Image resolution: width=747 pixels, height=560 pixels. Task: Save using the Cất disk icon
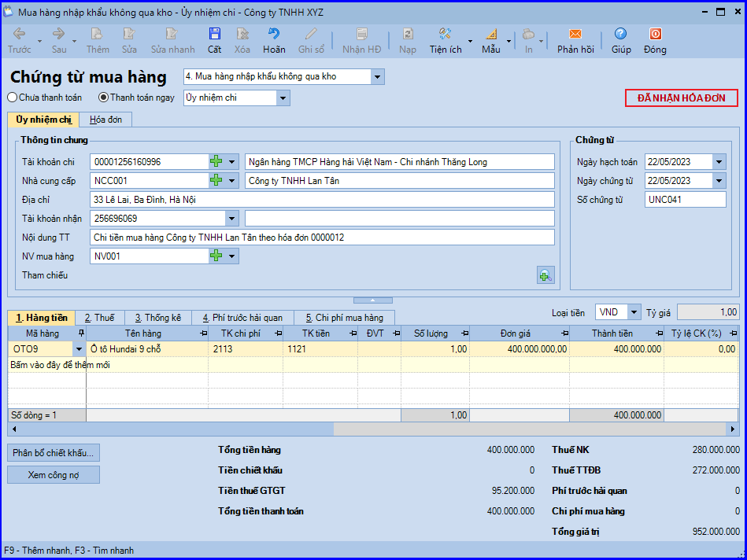point(214,33)
